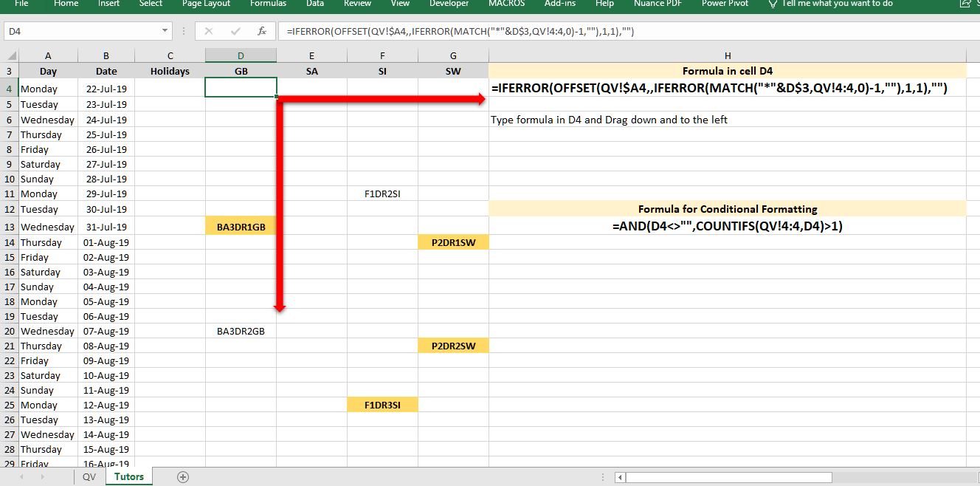This screenshot has height=486, width=980.
Task: Switch to the View tab
Action: coord(400,4)
